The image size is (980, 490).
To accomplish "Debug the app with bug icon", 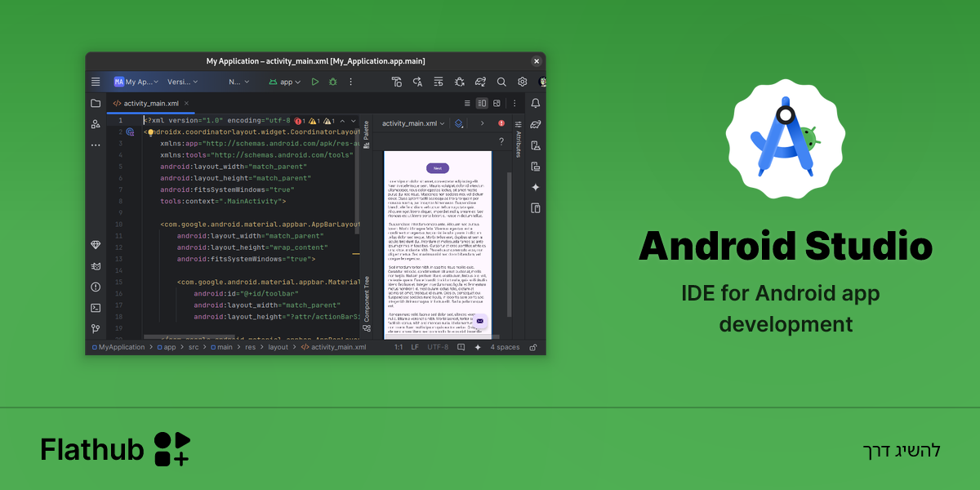I will tap(332, 82).
